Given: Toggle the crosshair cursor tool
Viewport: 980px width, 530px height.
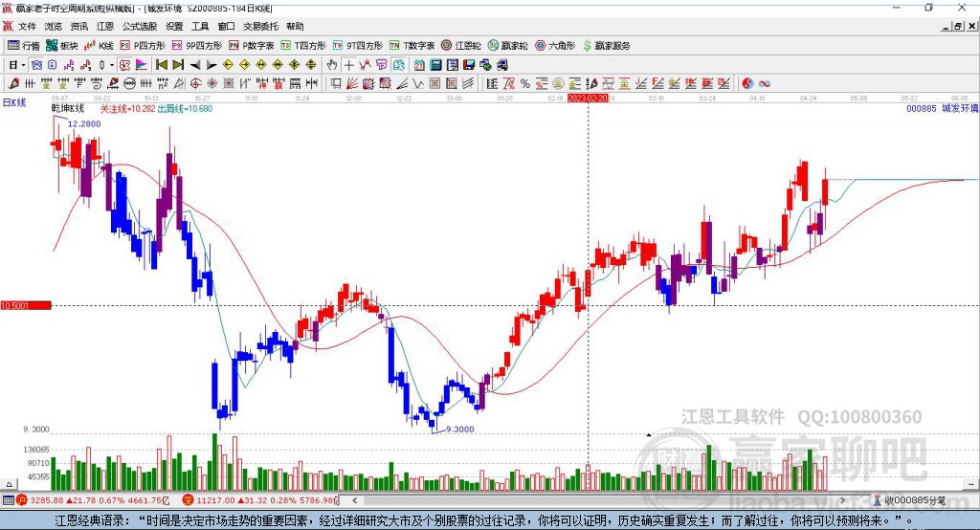Looking at the screenshot, I should click(348, 65).
